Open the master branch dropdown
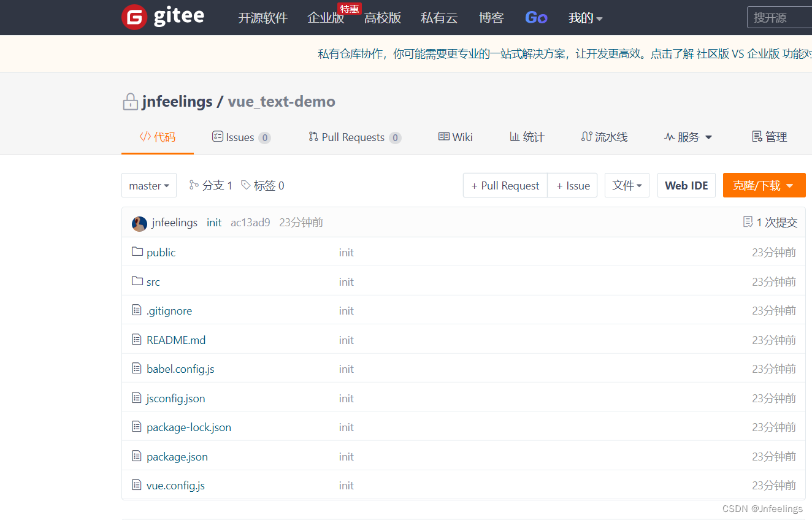 pos(149,185)
